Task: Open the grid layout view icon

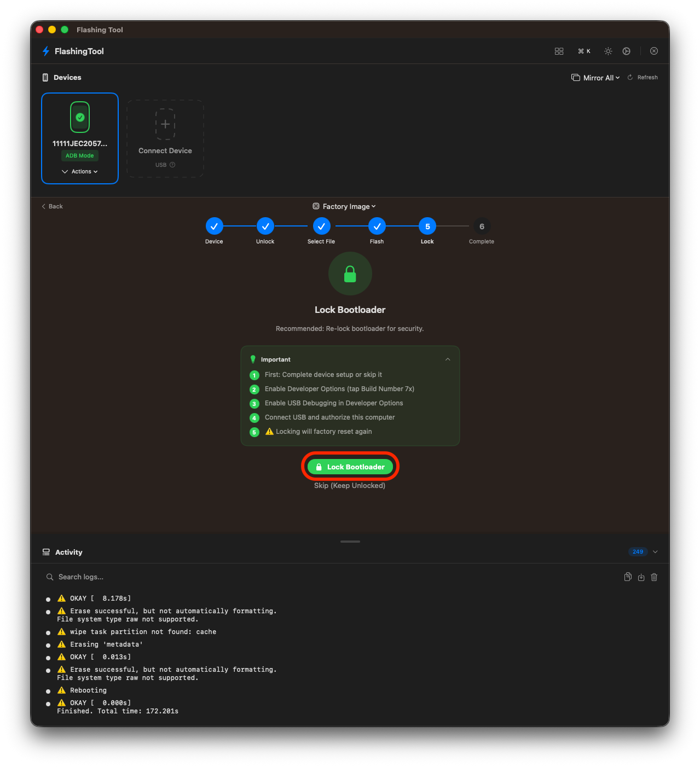Action: pos(559,51)
